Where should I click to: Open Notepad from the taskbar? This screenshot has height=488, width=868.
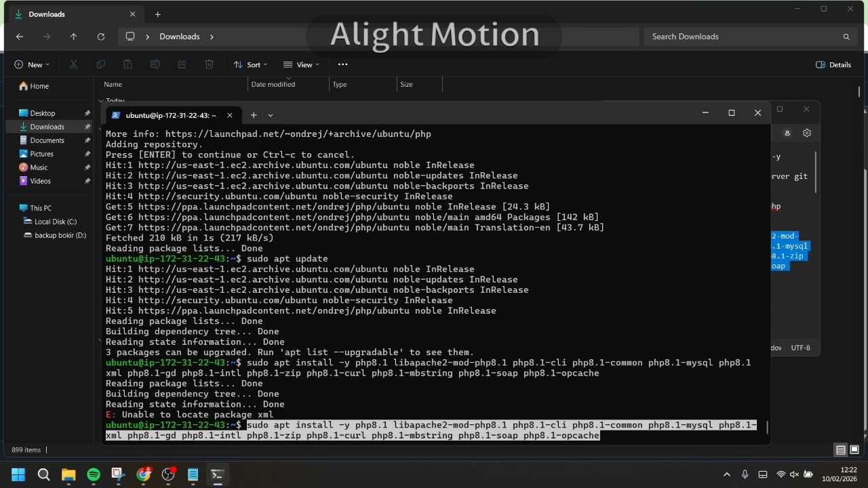pos(193,474)
